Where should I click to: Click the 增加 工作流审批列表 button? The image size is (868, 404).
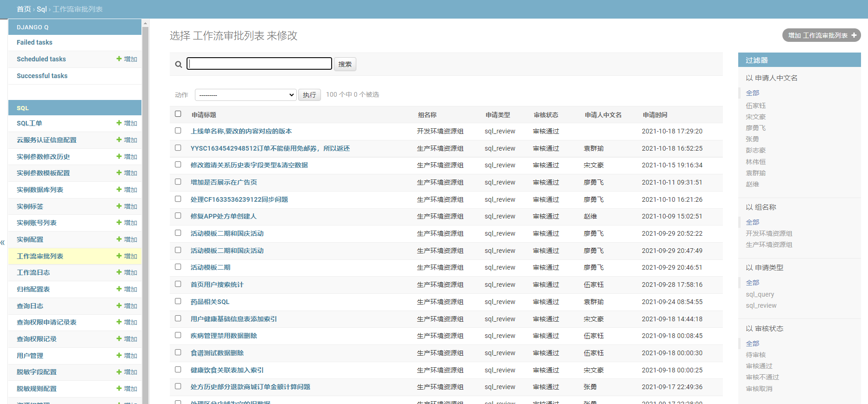click(821, 35)
